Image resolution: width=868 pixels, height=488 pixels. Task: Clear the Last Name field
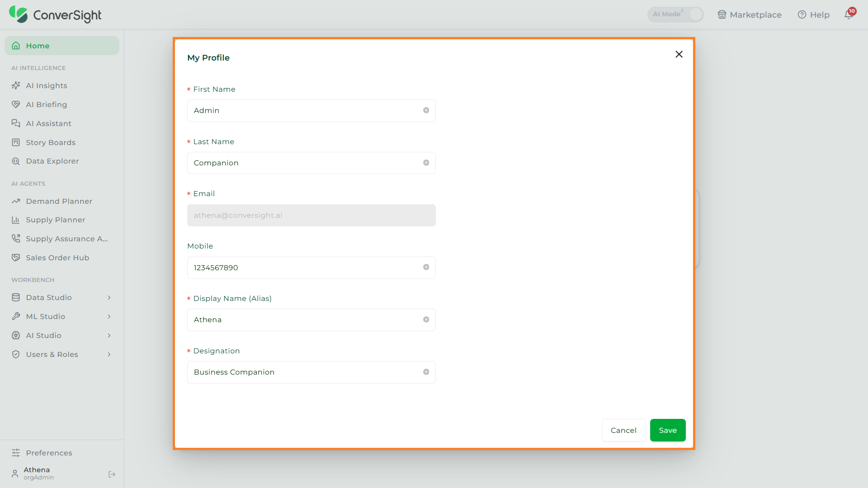(426, 163)
